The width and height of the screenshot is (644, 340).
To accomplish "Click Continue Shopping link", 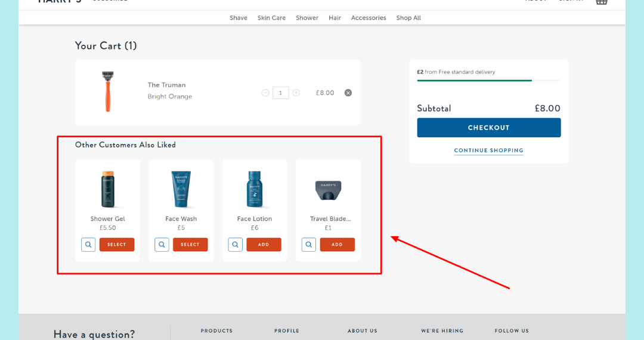I will [x=489, y=151].
